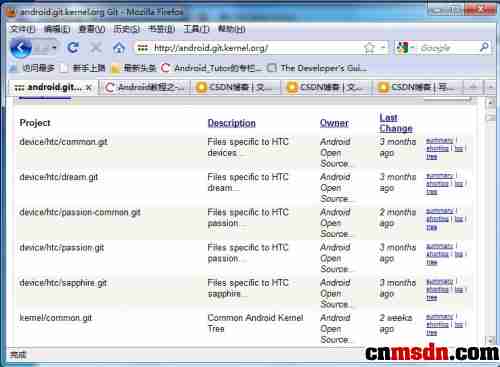Open summary link for device/htc/common.git
The width and height of the screenshot is (500, 367).
440,140
